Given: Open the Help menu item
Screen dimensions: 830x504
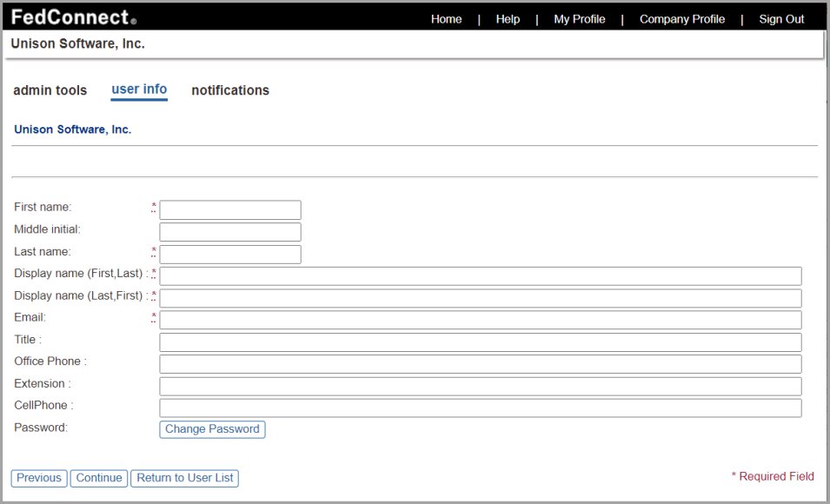Looking at the screenshot, I should [x=508, y=18].
